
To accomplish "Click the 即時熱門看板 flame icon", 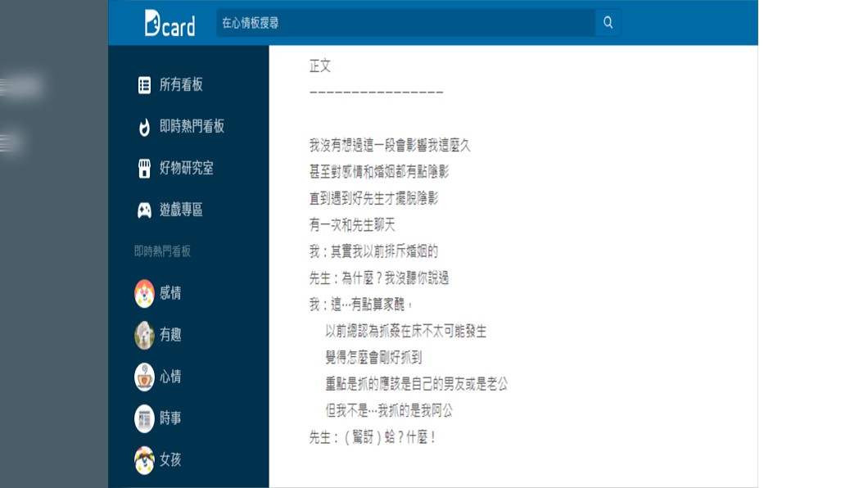I will coord(144,127).
